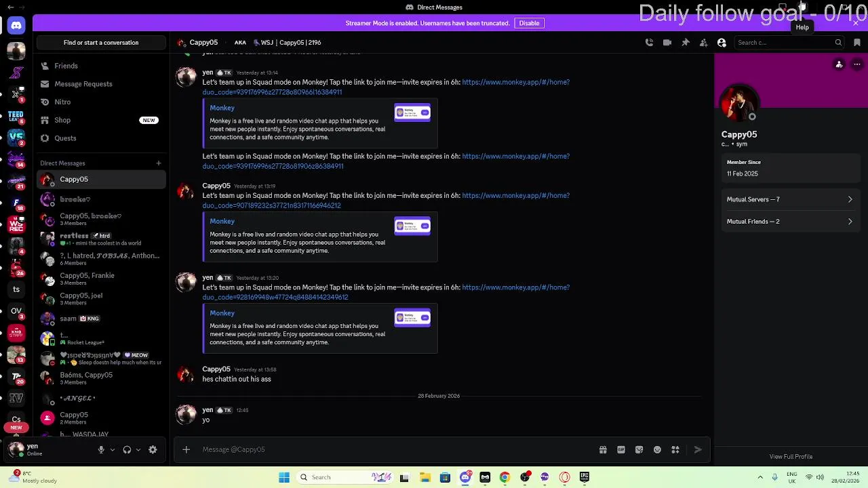Open the three-dot More menu on profile

pyautogui.click(x=857, y=64)
